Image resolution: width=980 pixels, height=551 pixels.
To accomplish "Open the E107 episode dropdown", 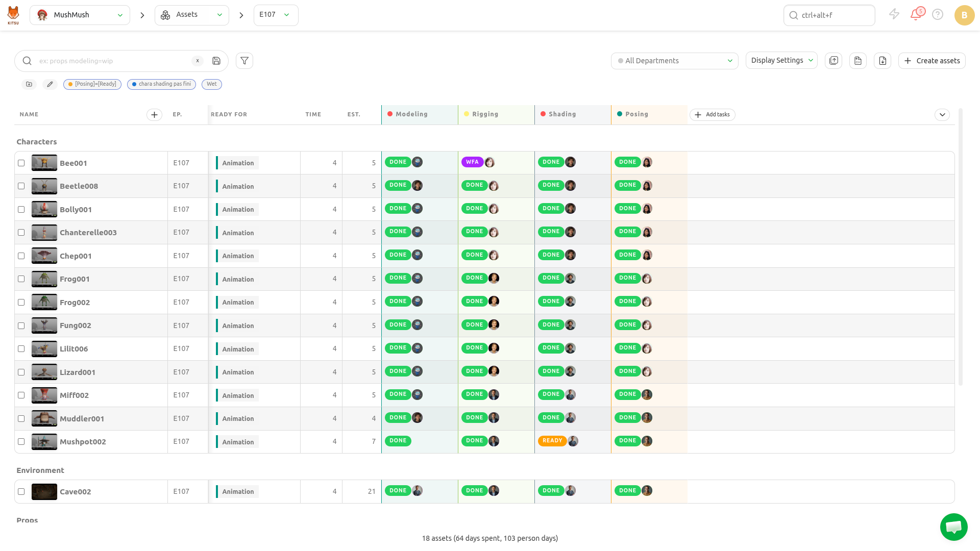I will point(276,15).
